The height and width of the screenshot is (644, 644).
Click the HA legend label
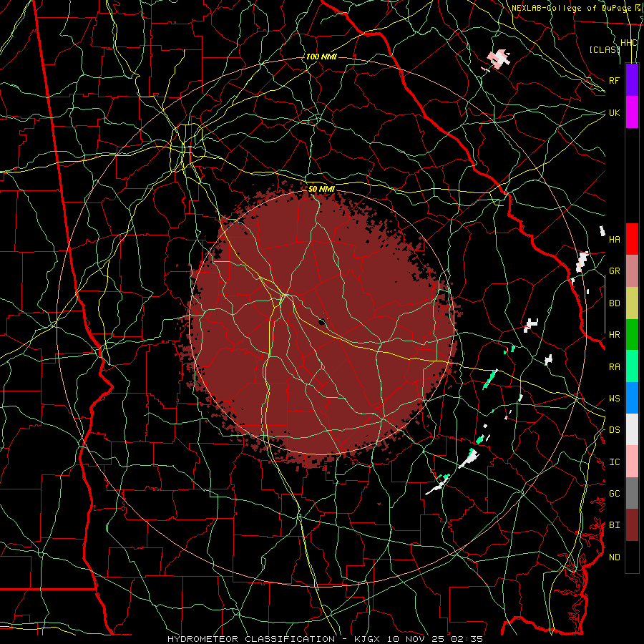point(614,239)
